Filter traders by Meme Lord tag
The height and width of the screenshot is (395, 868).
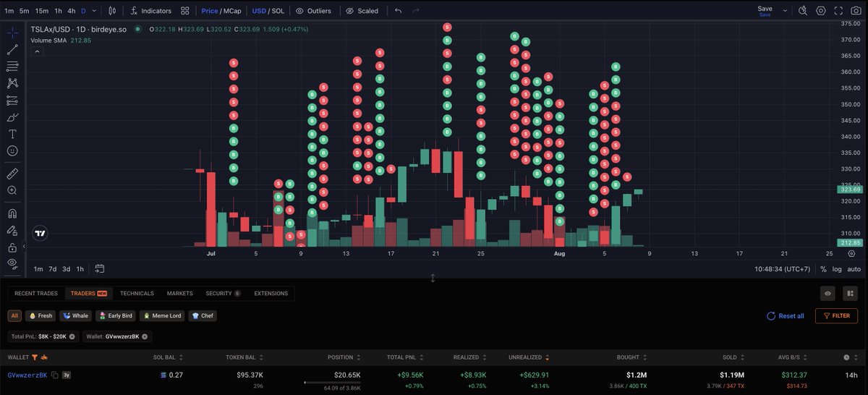tap(162, 316)
